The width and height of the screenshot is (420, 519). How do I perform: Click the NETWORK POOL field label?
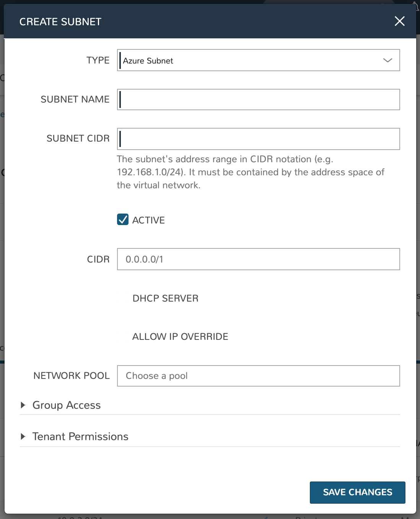[x=72, y=376]
